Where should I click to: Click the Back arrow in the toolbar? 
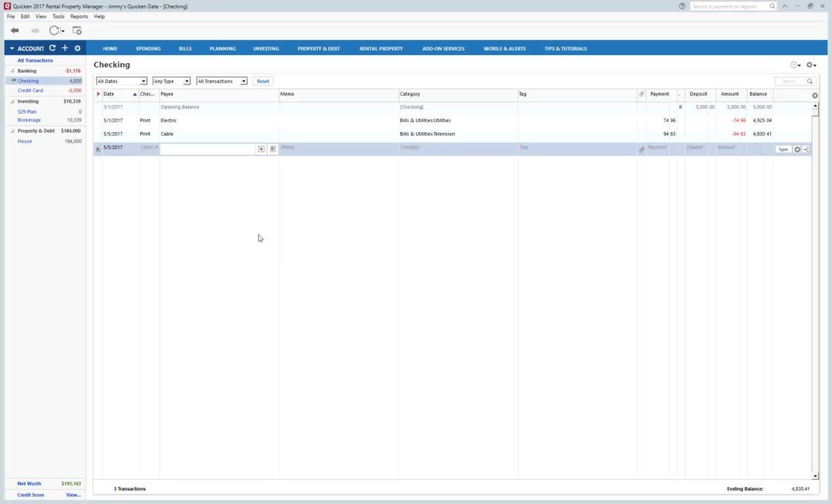point(14,31)
